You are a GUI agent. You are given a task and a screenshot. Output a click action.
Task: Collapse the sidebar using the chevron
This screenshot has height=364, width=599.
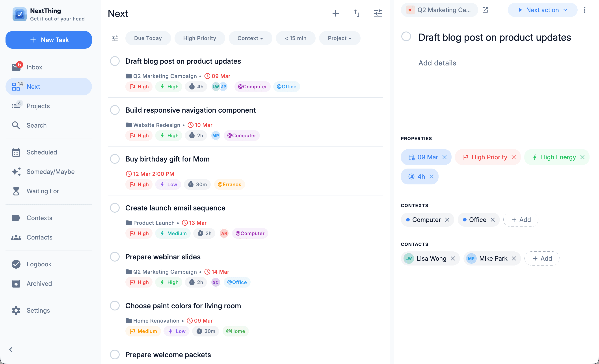point(11,350)
